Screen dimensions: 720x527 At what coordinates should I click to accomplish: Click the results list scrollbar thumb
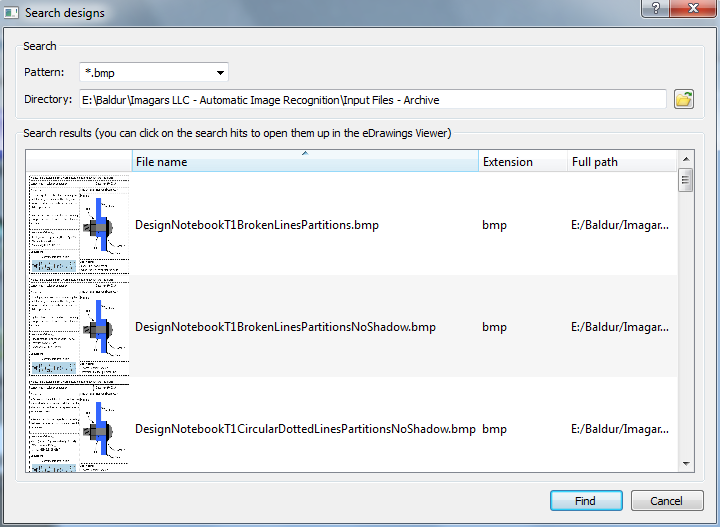686,180
